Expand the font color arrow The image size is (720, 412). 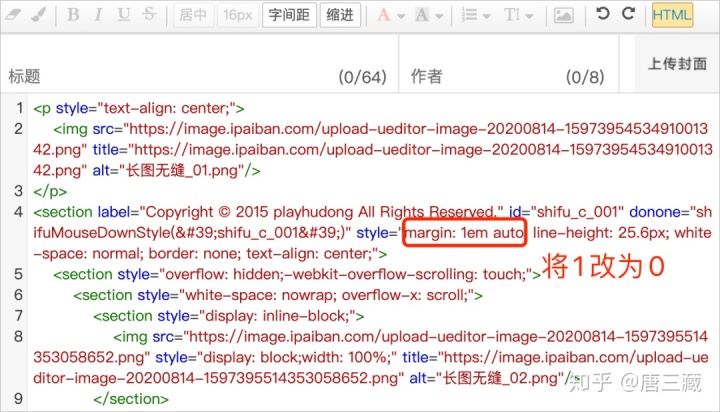pos(401,17)
